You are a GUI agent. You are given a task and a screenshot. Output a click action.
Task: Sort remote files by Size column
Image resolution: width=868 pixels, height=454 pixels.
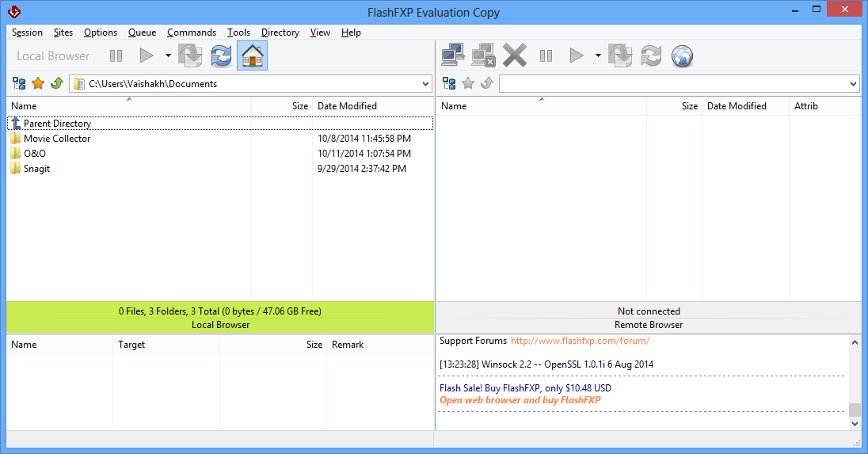click(x=674, y=105)
